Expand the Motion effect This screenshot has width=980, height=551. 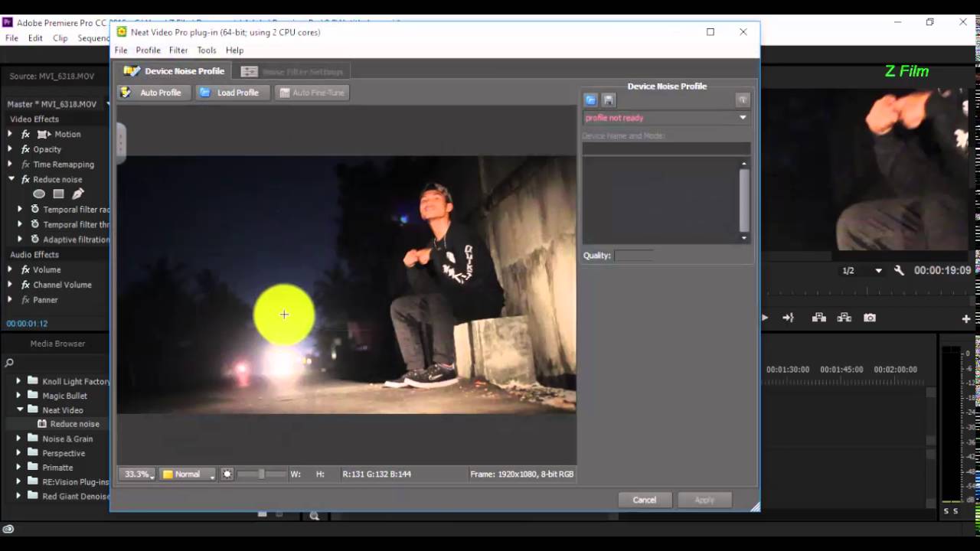point(10,134)
